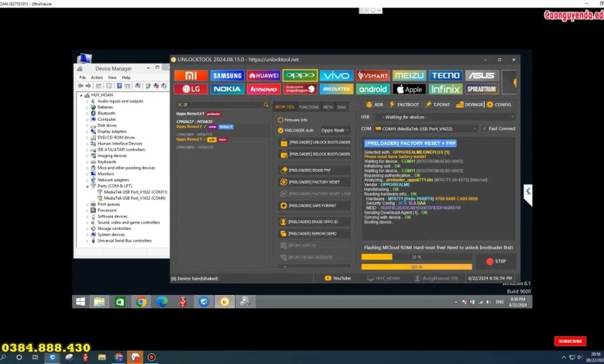This screenshot has height=364, width=604.
Task: Select the MediaTek tile
Action: point(336,89)
